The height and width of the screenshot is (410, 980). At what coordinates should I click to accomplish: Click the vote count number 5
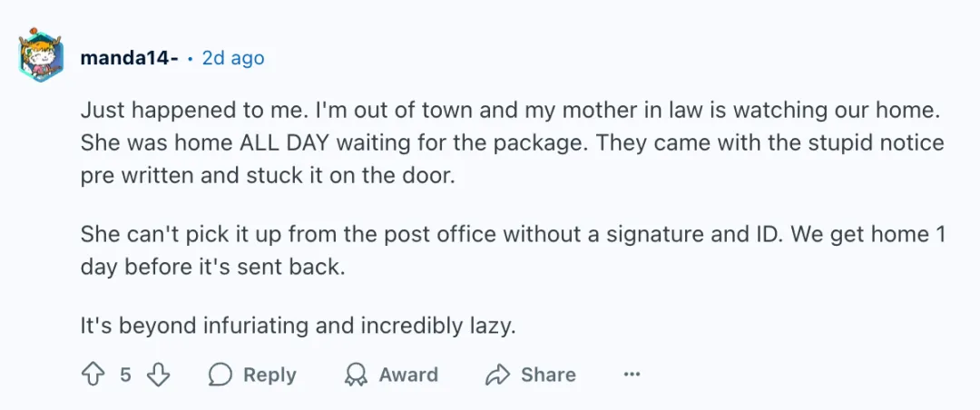coord(126,375)
